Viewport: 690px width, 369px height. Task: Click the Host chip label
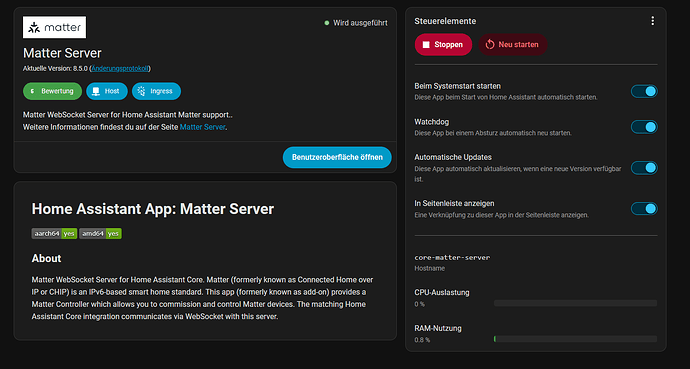coord(112,91)
